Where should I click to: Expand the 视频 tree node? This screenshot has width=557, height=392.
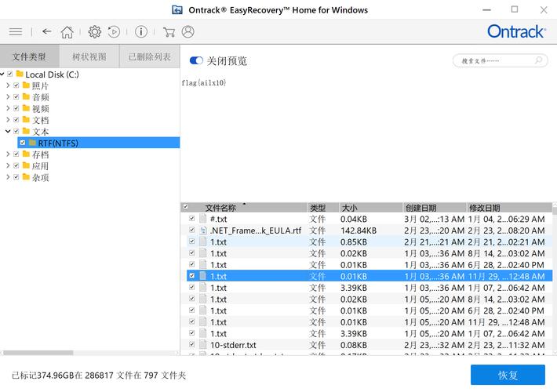(8, 108)
